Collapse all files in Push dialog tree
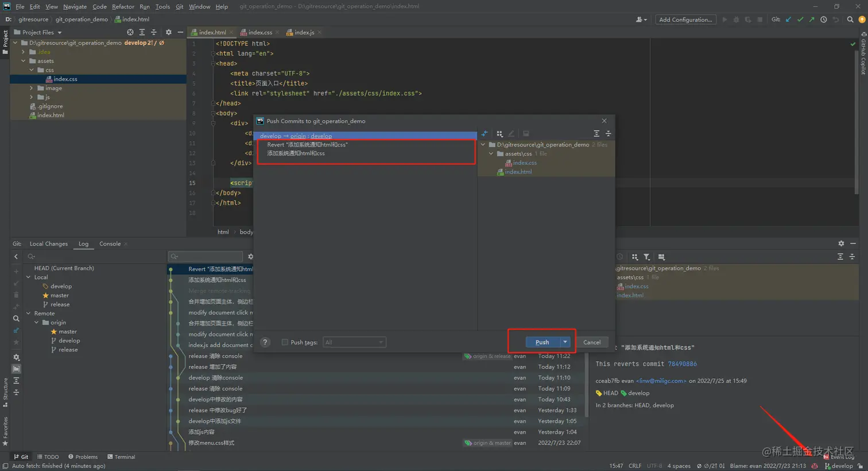868x471 pixels. [x=609, y=133]
